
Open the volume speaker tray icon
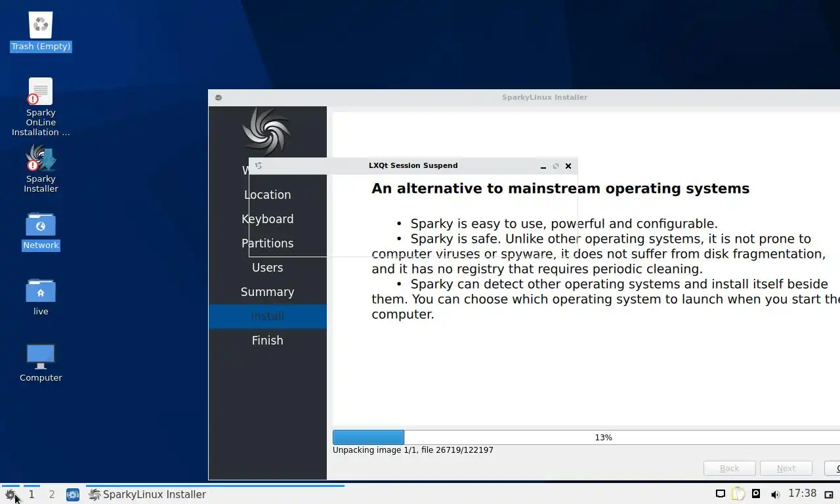pos(774,494)
